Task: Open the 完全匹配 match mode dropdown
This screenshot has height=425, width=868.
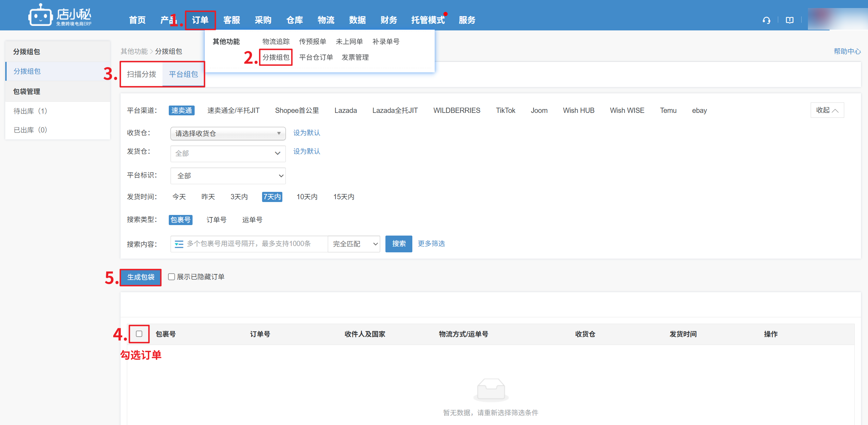Action: [354, 244]
